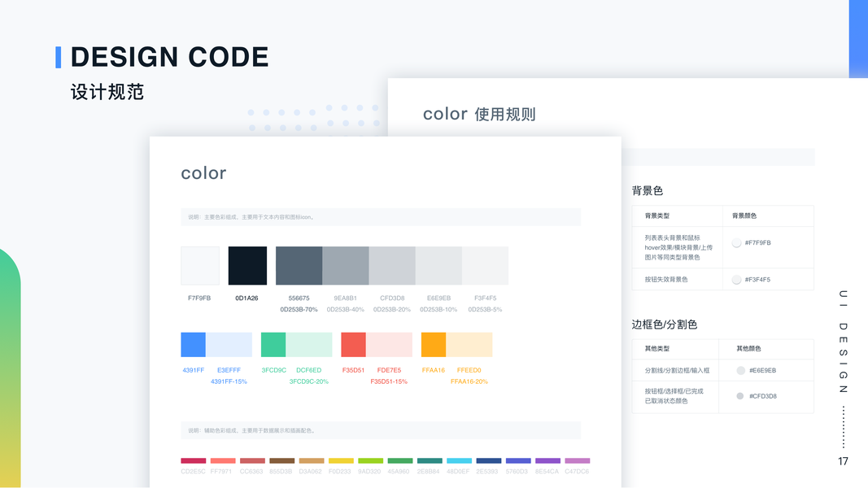Viewport: 868px width, 488px height.
Task: Click the CC6363 dusty red bar
Action: pyautogui.click(x=252, y=460)
